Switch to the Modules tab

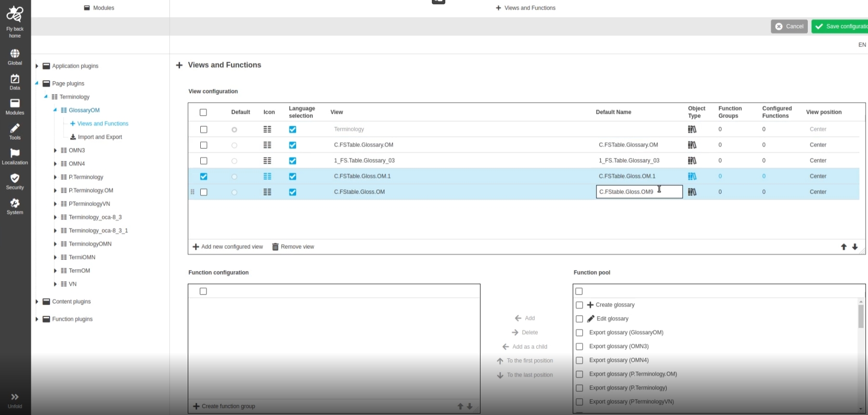tap(99, 8)
